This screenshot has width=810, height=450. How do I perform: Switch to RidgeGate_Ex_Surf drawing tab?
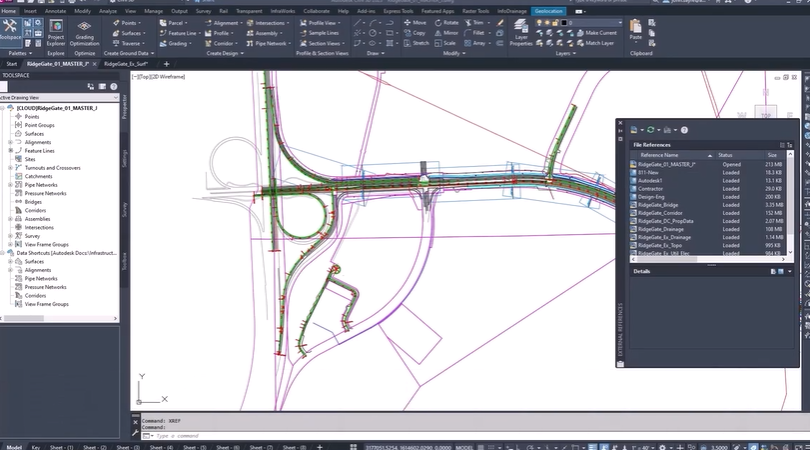point(126,64)
